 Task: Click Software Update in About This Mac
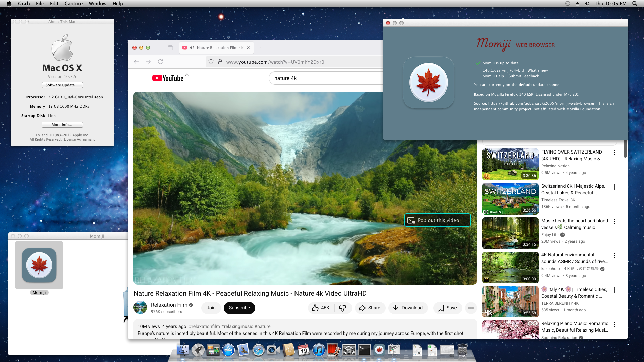(62, 85)
